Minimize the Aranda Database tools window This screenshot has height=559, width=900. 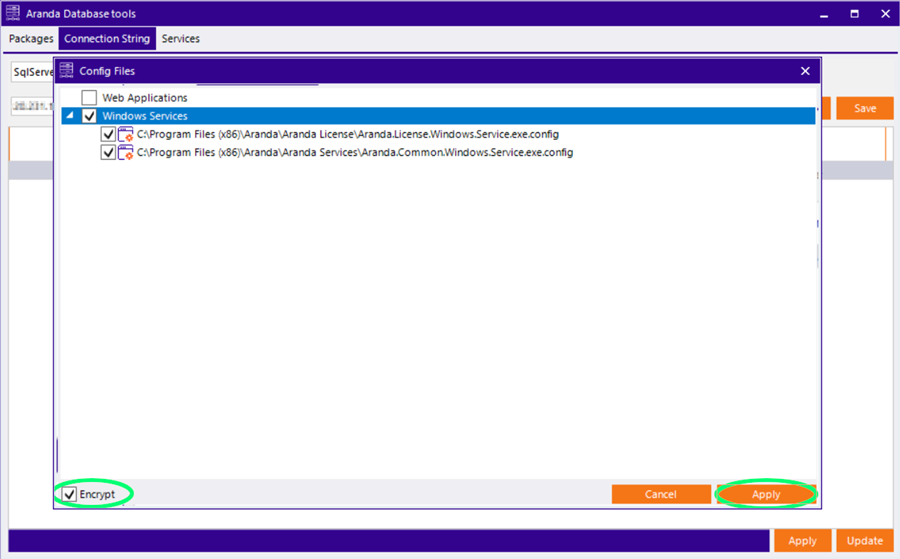[x=824, y=14]
